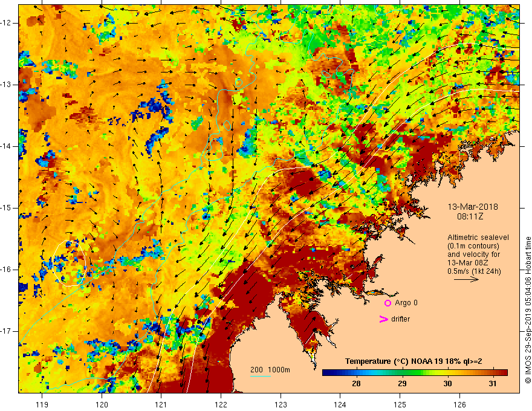Click the magenta drifter arrow symbol

coord(384,319)
